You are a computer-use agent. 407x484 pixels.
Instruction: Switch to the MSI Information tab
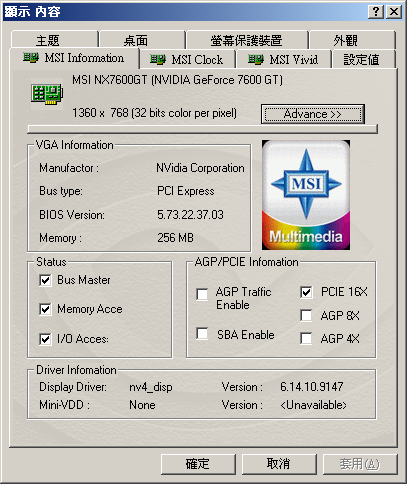pos(74,59)
